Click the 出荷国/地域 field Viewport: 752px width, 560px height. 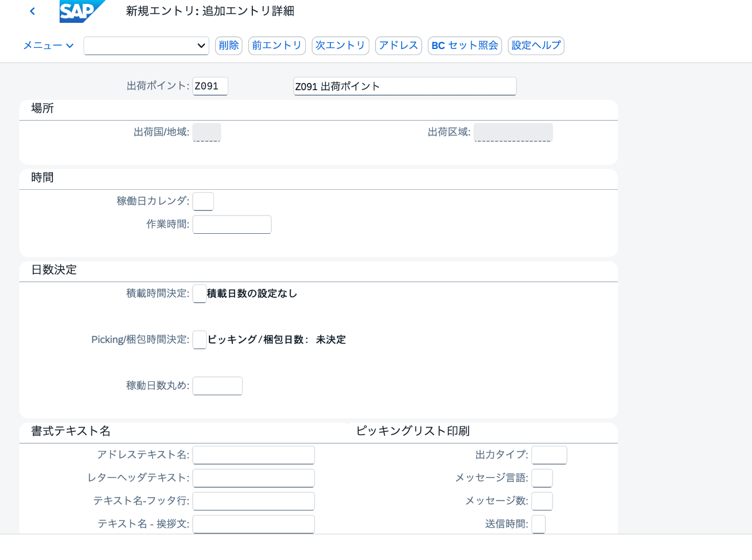click(x=207, y=132)
